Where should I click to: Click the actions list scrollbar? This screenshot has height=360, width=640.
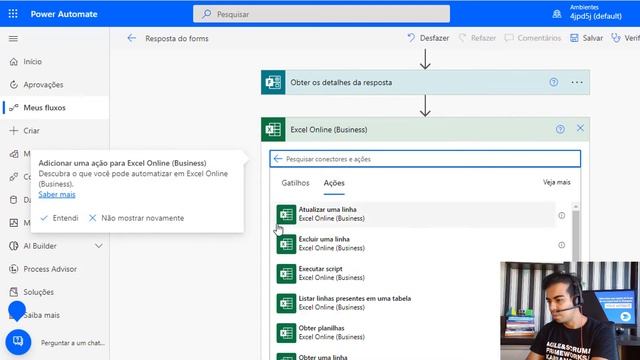576,235
